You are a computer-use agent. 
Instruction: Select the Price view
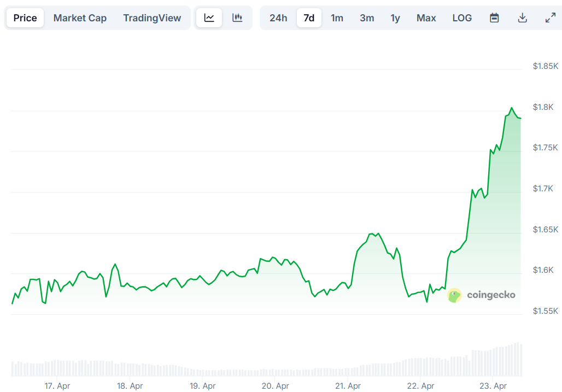click(x=25, y=17)
